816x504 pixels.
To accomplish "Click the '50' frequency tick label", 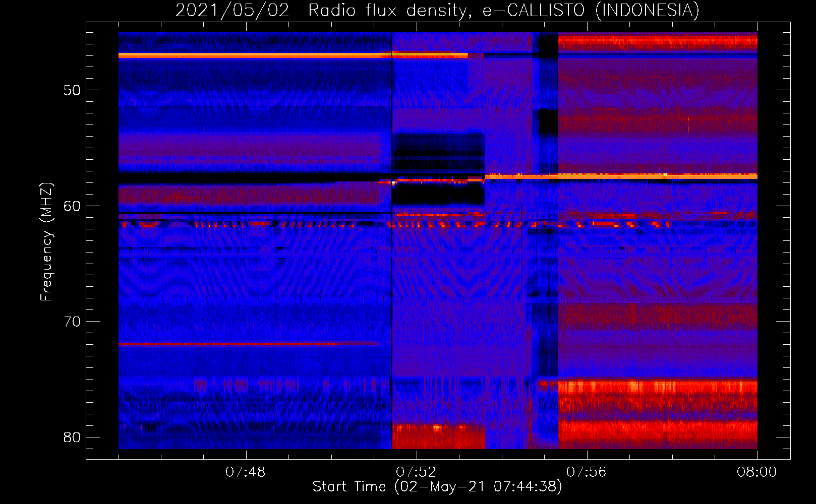I will point(72,91).
